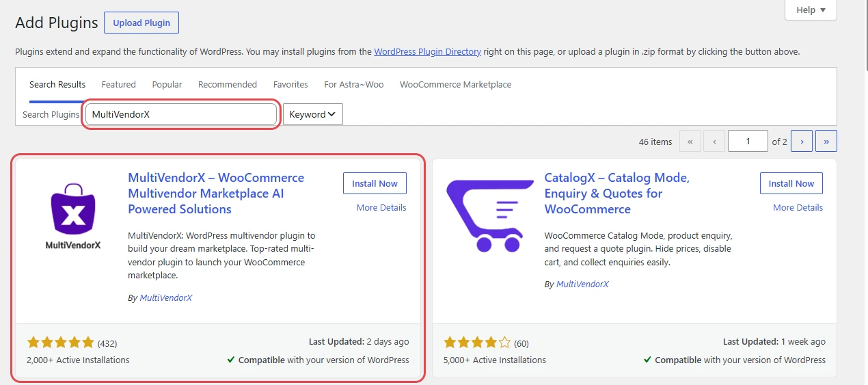Click the 2,000+ Active Installations text

[x=78, y=360]
